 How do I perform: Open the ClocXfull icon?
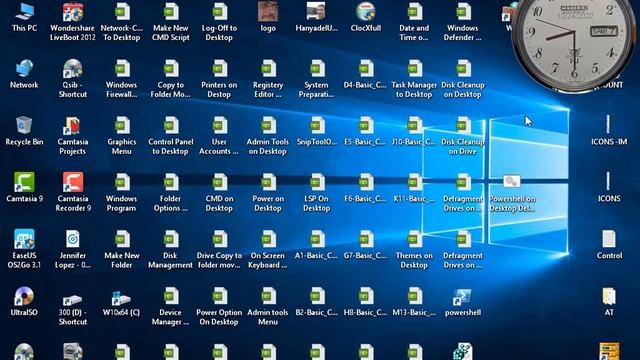[x=365, y=11]
